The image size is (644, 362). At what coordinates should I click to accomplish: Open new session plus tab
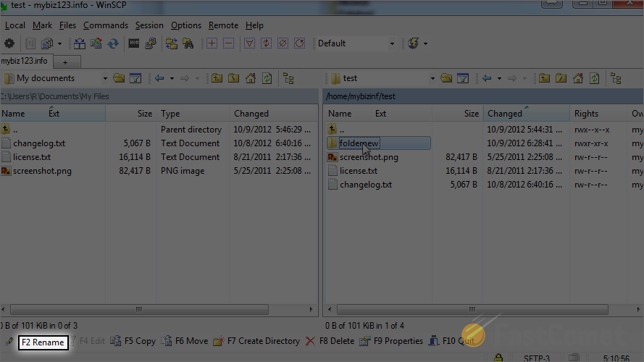pos(65,62)
